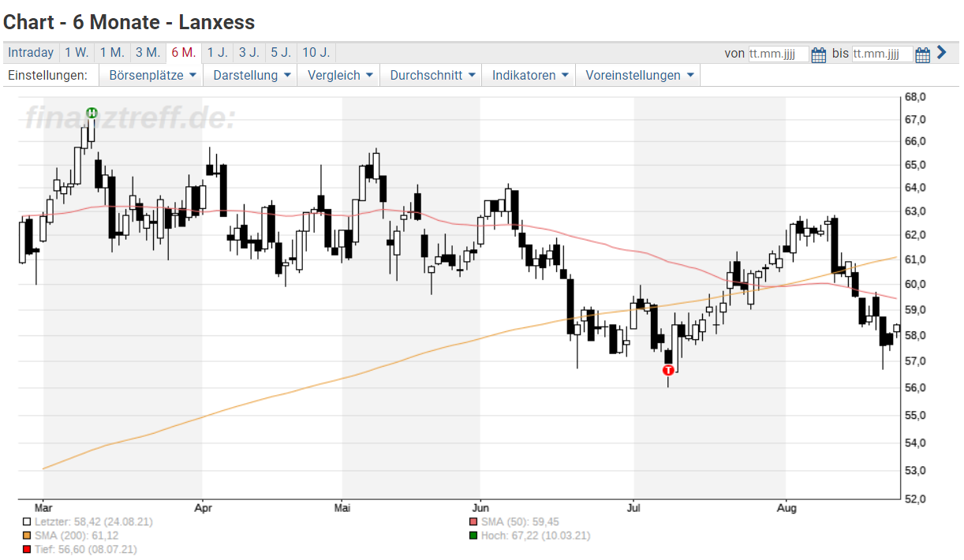Viewport: 964px width, 560px height.
Task: Focus the 'bis' end date input field
Action: coord(882,54)
